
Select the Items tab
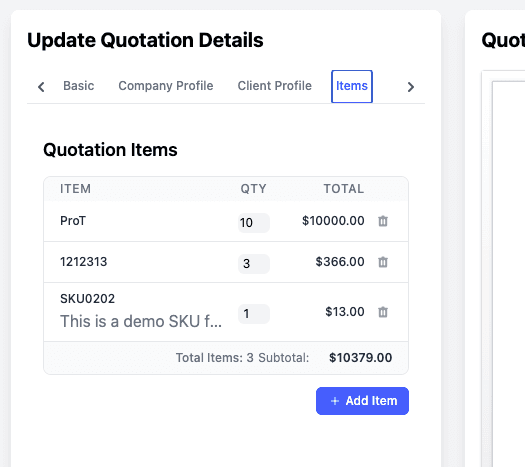click(x=352, y=86)
